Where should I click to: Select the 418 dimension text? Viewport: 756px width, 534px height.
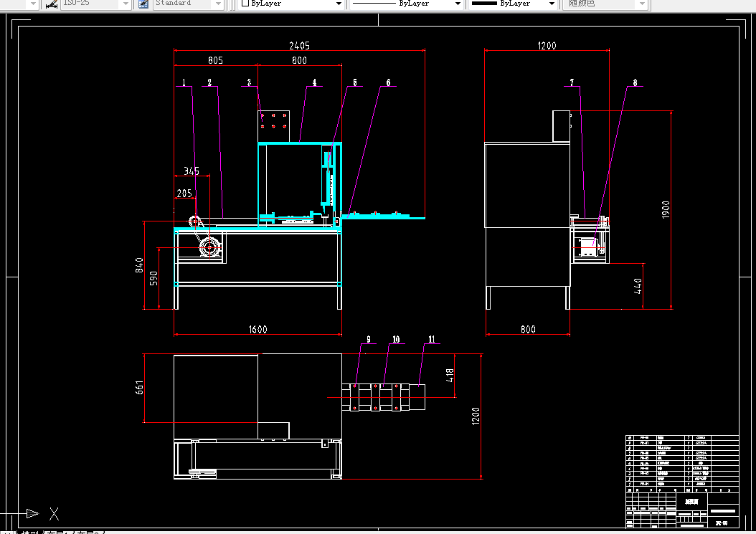point(450,376)
